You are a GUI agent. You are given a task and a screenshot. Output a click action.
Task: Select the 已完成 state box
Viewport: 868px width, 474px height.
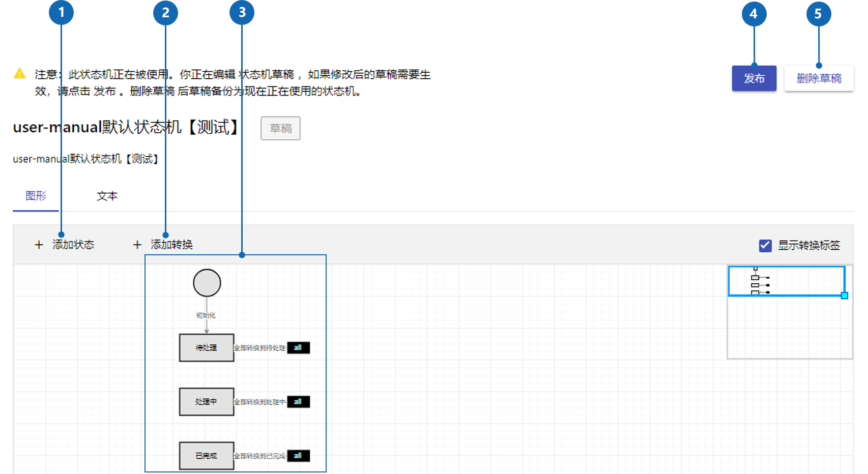(x=207, y=456)
